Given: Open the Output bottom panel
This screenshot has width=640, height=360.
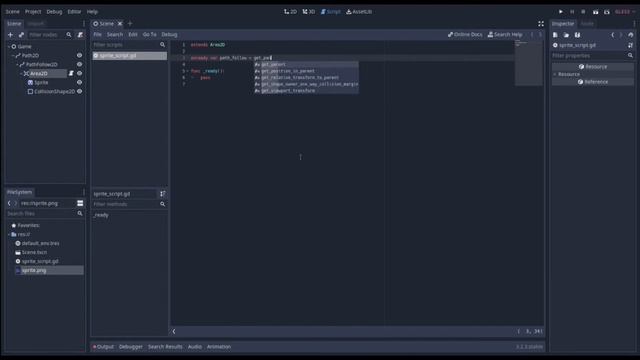Looking at the screenshot, I should pos(103,347).
